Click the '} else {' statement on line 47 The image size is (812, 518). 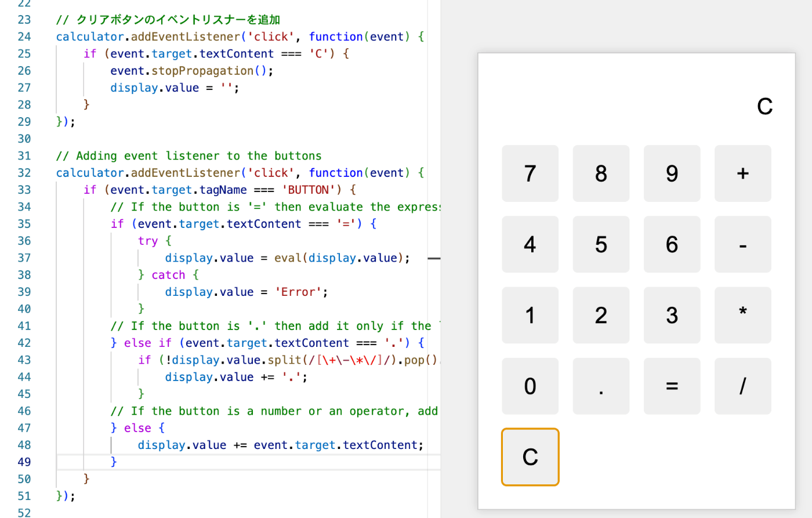pyautogui.click(x=137, y=428)
